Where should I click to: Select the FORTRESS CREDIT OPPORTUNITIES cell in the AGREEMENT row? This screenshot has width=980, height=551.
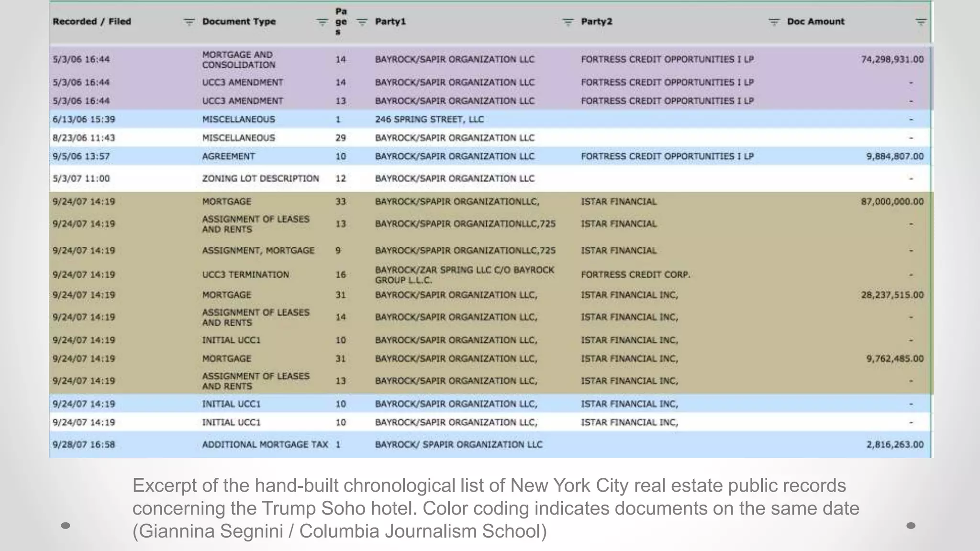click(x=668, y=156)
